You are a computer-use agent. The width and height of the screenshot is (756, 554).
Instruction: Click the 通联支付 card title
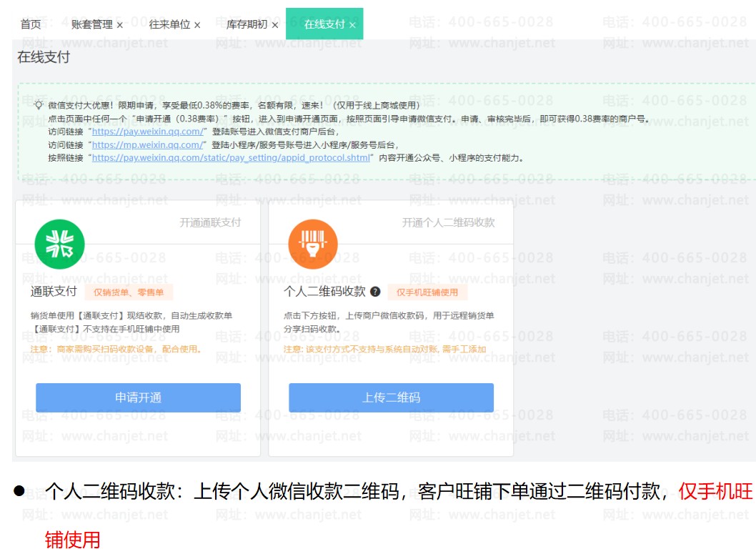point(54,291)
